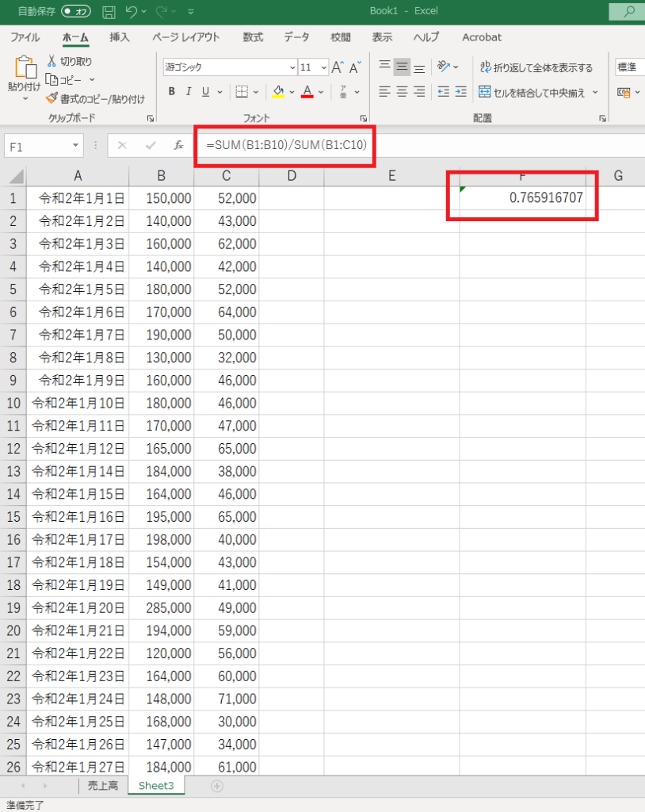The width and height of the screenshot is (645, 812).
Task: Toggle Bold formatting
Action: (172, 92)
